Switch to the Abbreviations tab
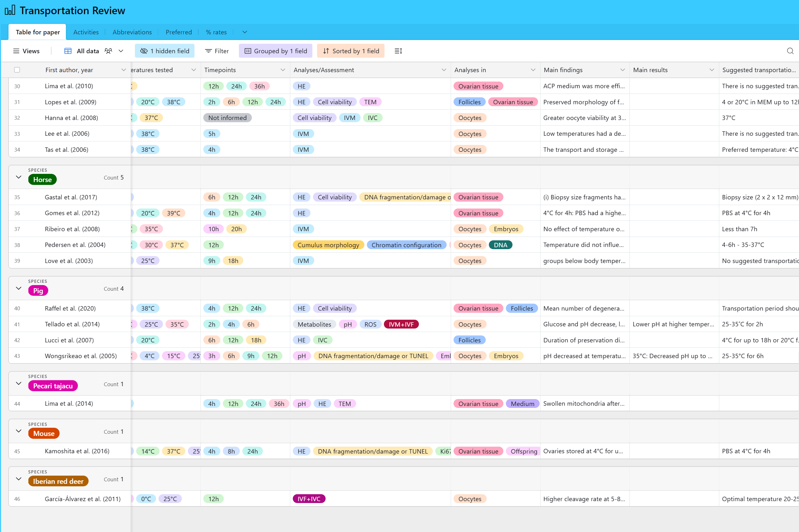The image size is (799, 532). [x=132, y=32]
